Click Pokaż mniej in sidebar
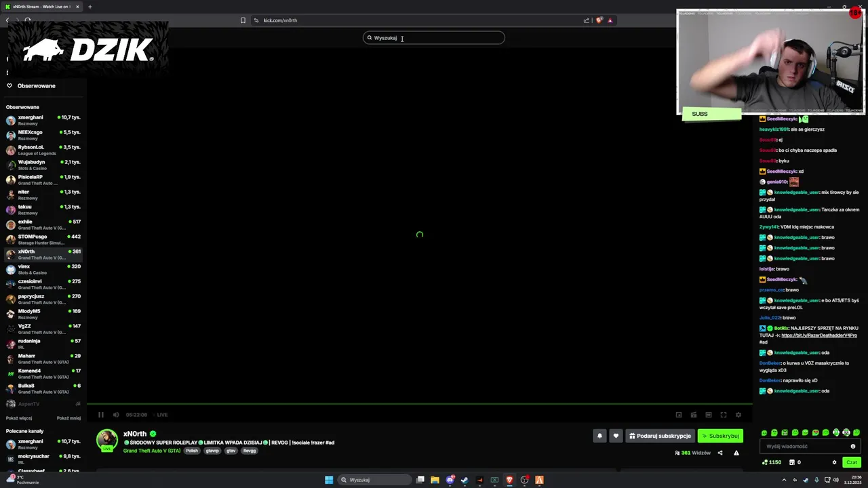This screenshot has height=488, width=868. click(68, 418)
